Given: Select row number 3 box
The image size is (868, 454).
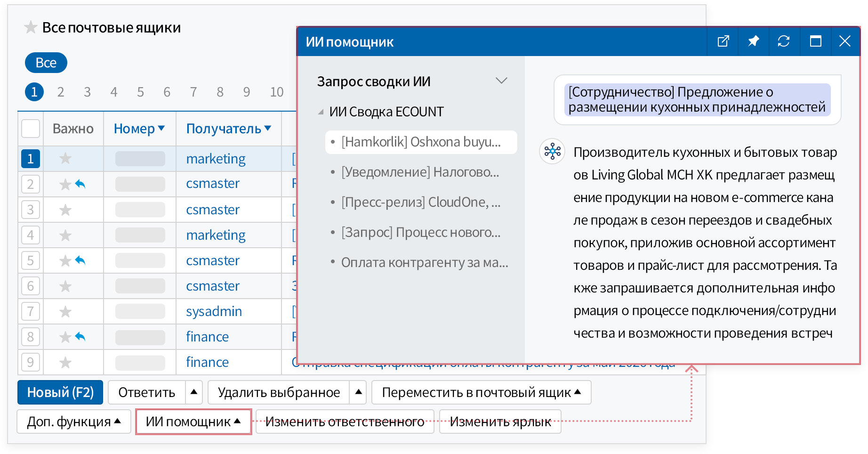Looking at the screenshot, I should pos(31,210).
